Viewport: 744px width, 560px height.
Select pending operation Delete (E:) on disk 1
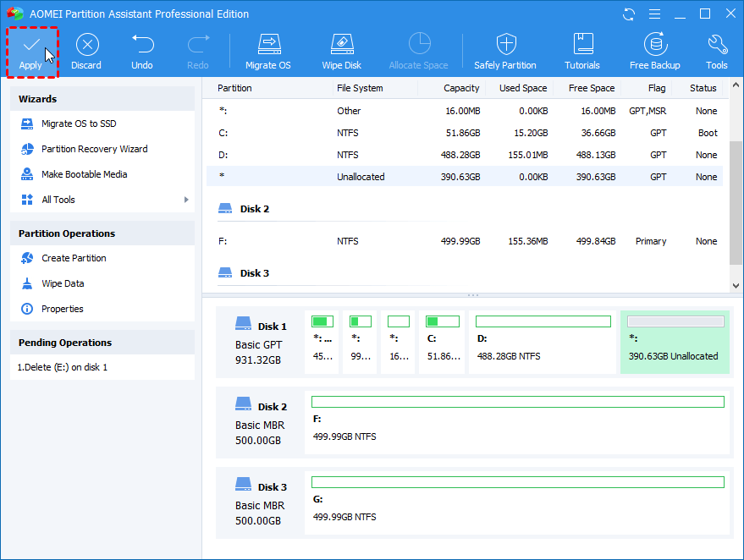click(63, 367)
